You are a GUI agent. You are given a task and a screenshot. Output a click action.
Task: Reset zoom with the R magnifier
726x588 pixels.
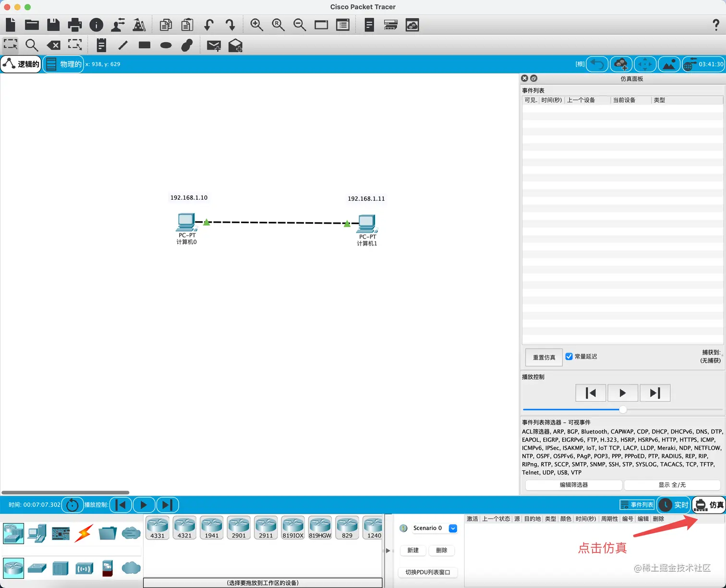(x=278, y=25)
